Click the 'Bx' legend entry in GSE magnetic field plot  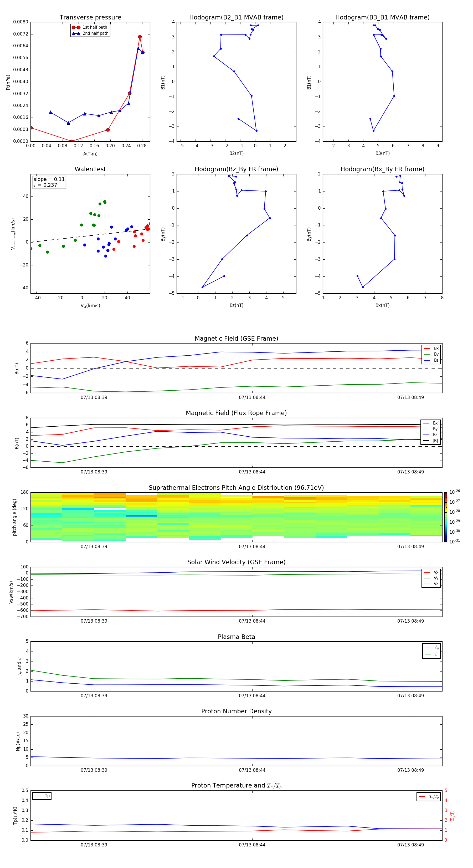coord(431,349)
